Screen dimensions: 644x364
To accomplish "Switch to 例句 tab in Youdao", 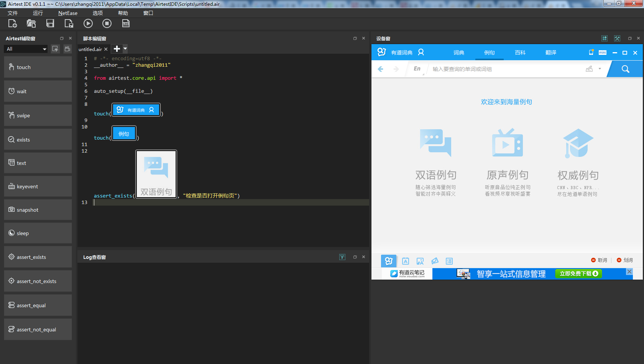I will (x=490, y=53).
